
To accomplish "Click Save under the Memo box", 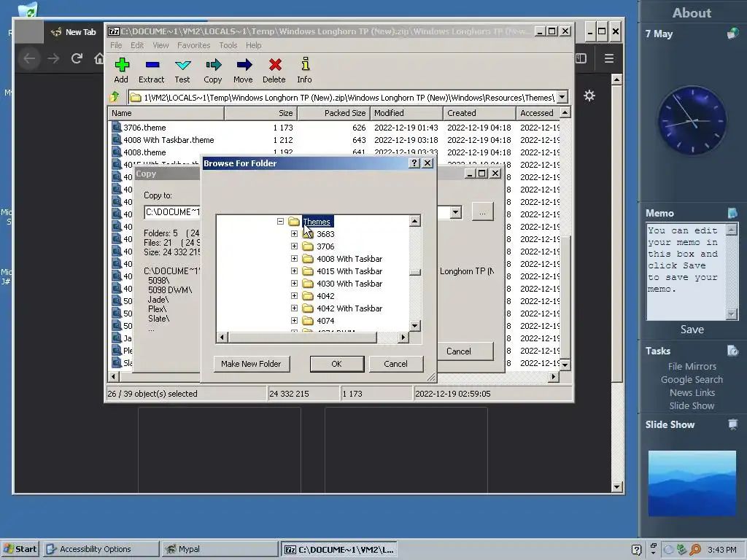I will pyautogui.click(x=692, y=330).
